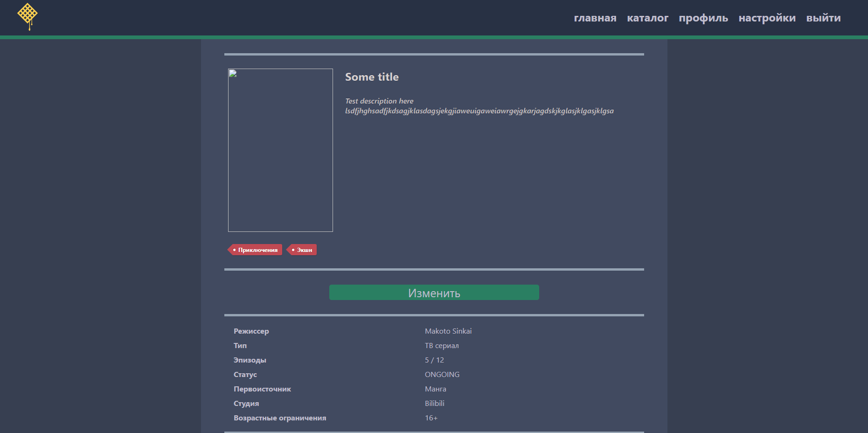Click the director name Makoto Sinkai
The width and height of the screenshot is (868, 433).
448,331
